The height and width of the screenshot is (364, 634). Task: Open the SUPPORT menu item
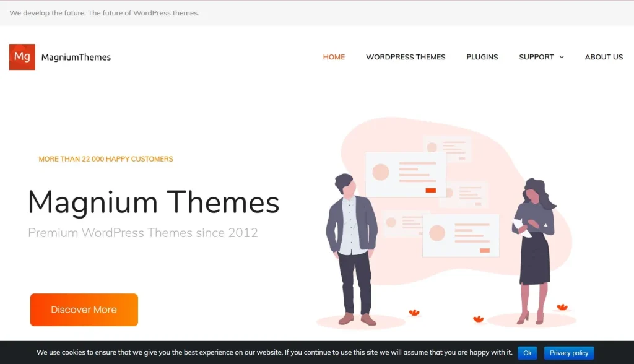point(536,57)
